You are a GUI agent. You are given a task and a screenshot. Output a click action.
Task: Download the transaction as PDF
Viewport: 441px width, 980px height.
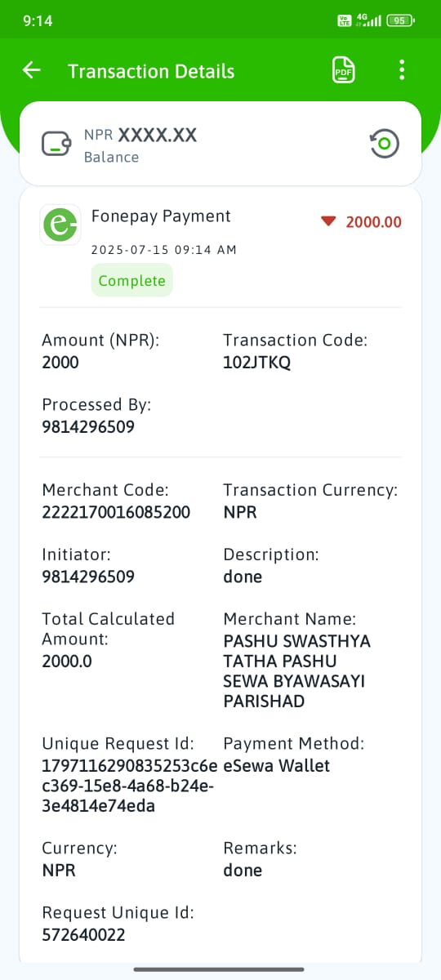[x=342, y=70]
